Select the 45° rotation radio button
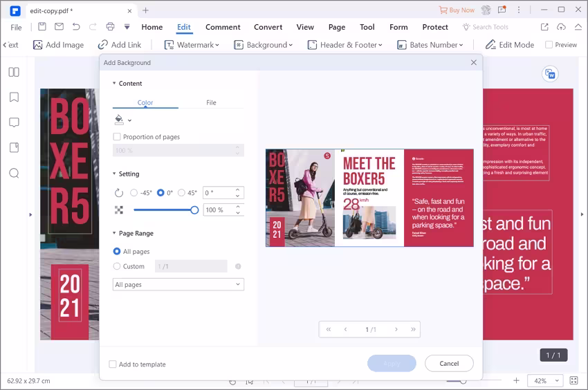This screenshot has width=588, height=390. pos(181,193)
